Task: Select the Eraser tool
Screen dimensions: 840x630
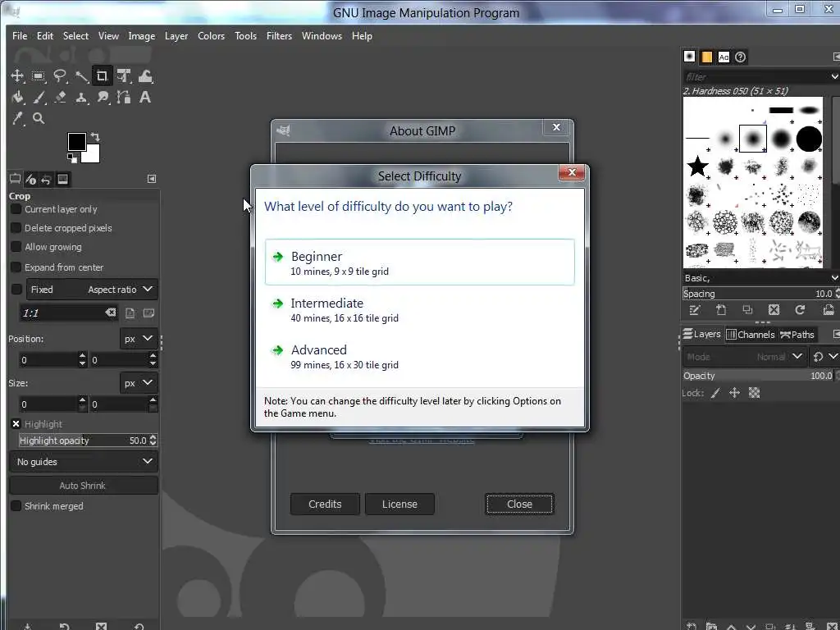Action: (59, 98)
